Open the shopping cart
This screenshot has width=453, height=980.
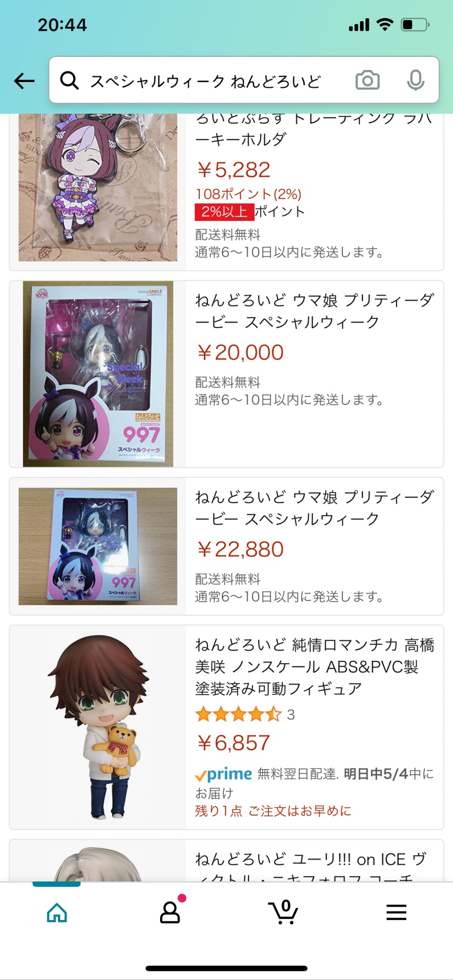[x=283, y=912]
